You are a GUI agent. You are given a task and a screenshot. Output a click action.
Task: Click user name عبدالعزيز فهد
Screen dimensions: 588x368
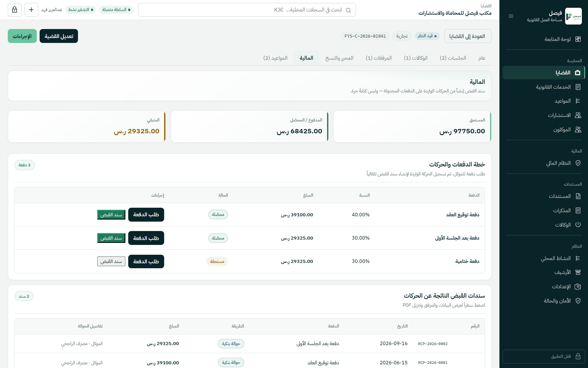(x=52, y=10)
